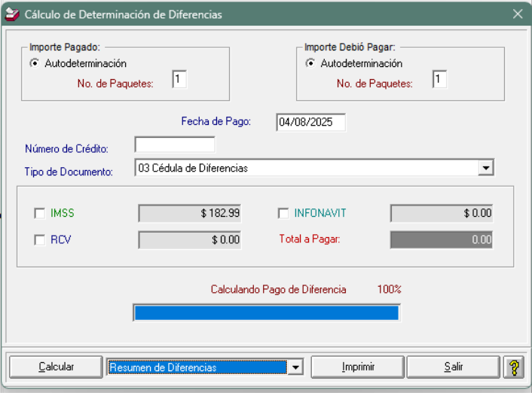
Task: Click the 03 Cédula de Diferencias combo box
Action: (314, 168)
